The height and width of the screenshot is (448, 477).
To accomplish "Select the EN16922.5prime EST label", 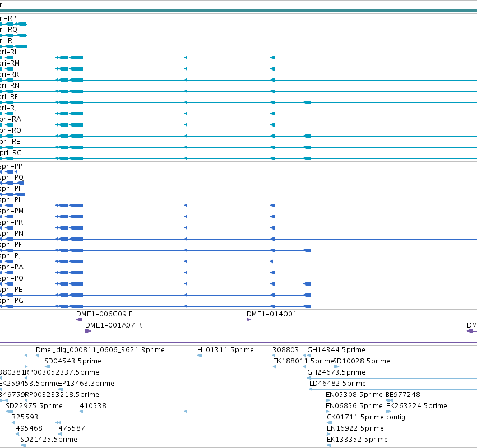I will coord(355,428).
